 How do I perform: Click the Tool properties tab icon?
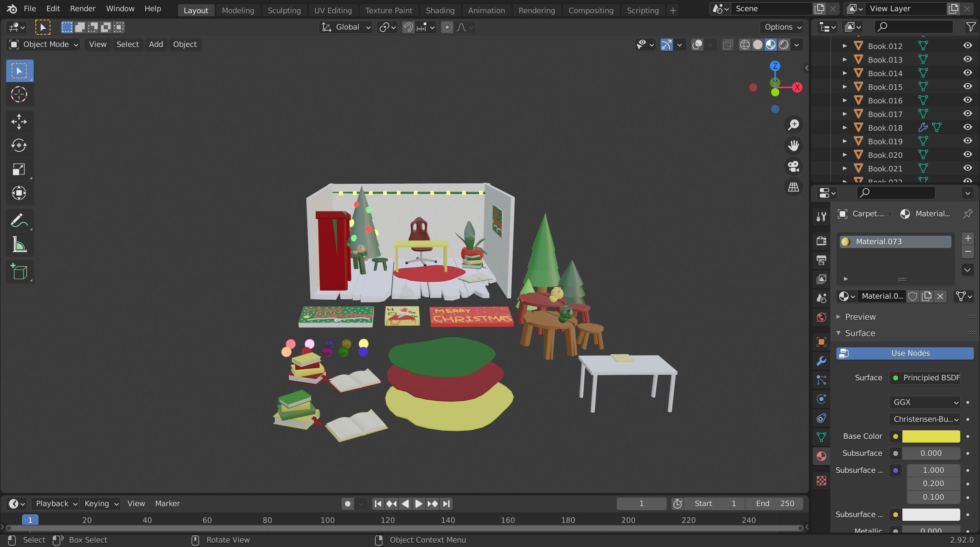(x=821, y=216)
